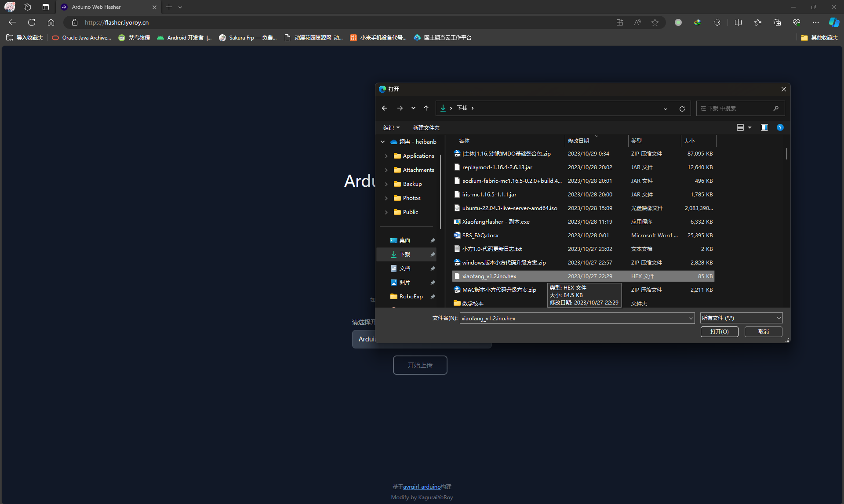Sort by 修改日期 column header
The width and height of the screenshot is (844, 504).
[597, 141]
